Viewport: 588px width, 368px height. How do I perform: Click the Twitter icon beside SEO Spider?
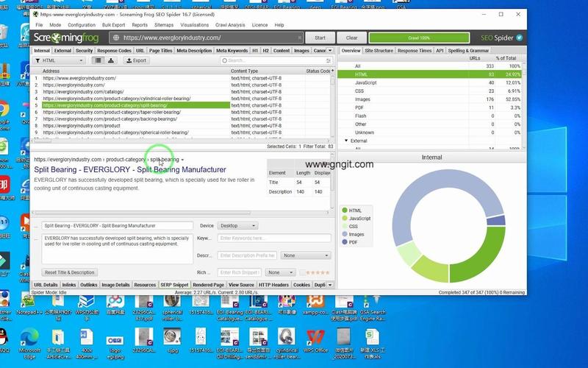point(520,38)
